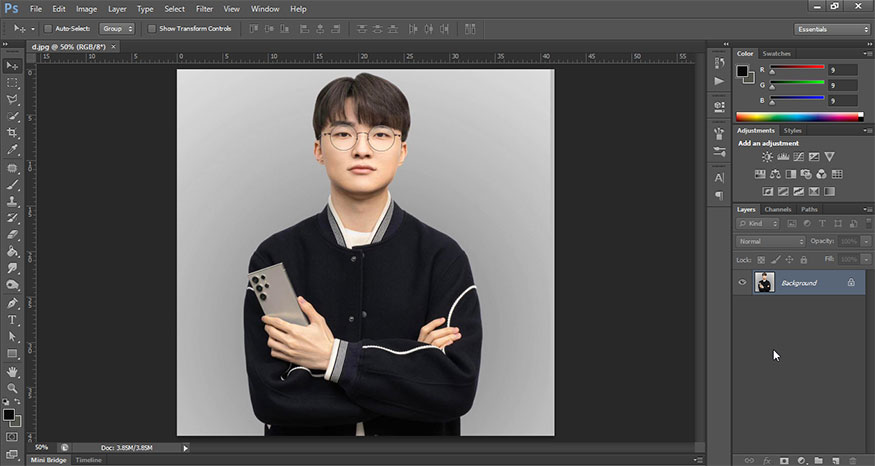Toggle lock transparent pixels

click(761, 260)
